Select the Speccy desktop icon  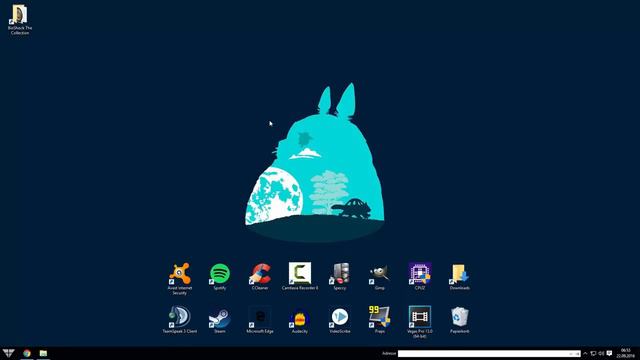tap(340, 276)
